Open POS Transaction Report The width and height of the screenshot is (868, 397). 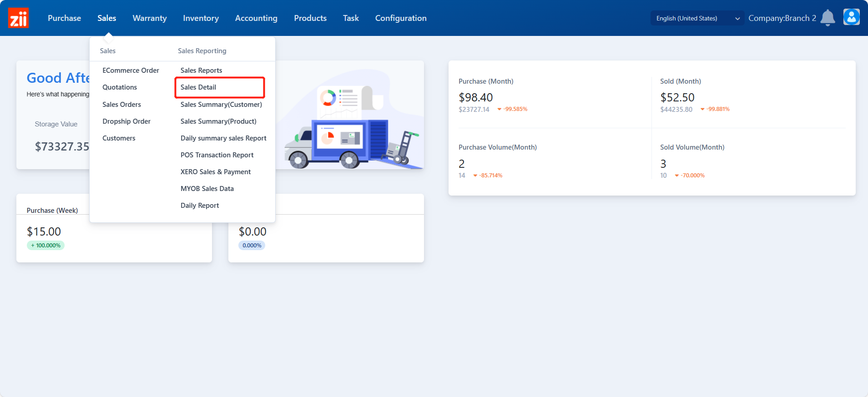pyautogui.click(x=217, y=155)
